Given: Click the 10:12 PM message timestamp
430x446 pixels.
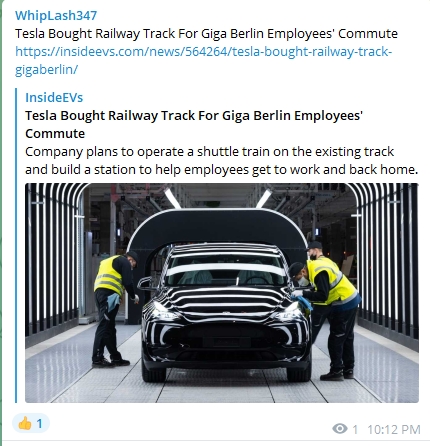Looking at the screenshot, I should (394, 429).
